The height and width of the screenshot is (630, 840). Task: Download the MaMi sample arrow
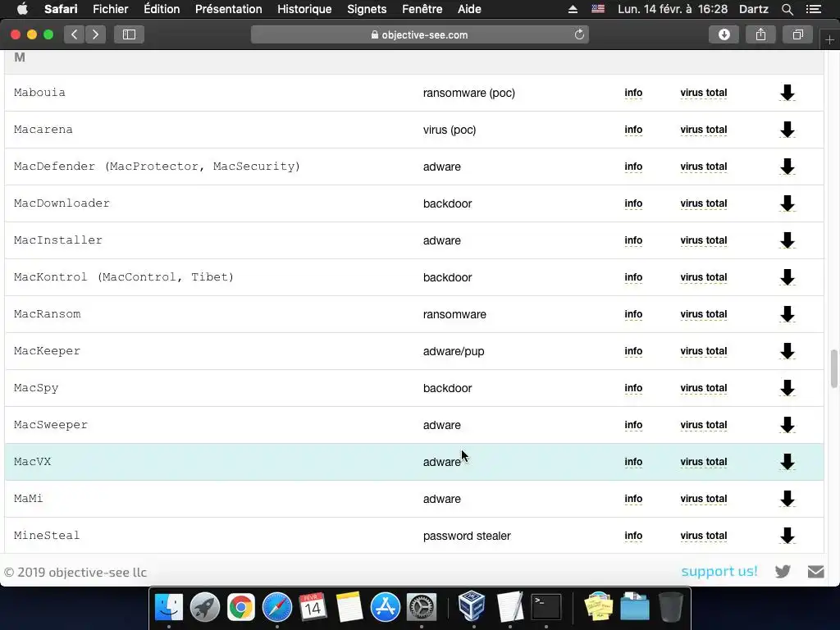(787, 499)
